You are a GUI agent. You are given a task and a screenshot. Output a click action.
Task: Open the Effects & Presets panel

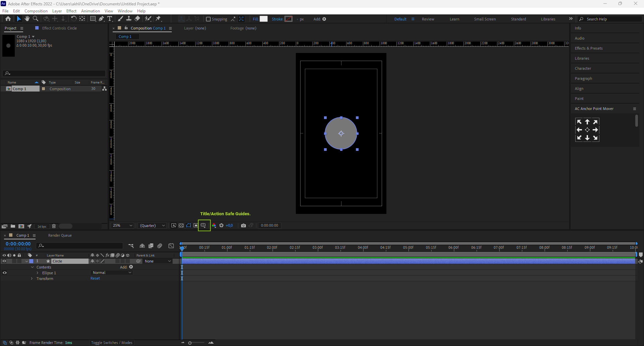tap(589, 48)
